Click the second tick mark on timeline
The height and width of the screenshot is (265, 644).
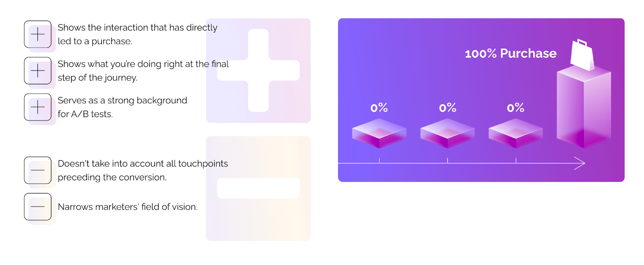[447, 160]
